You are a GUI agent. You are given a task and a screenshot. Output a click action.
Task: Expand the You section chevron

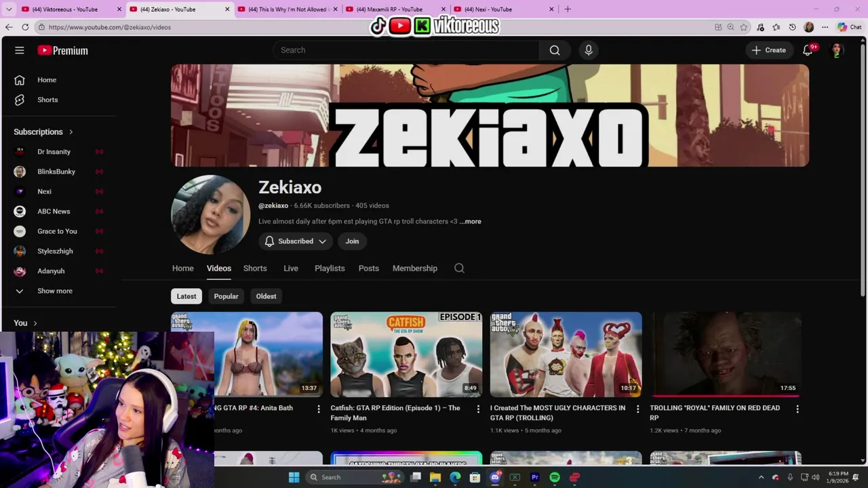tap(35, 323)
